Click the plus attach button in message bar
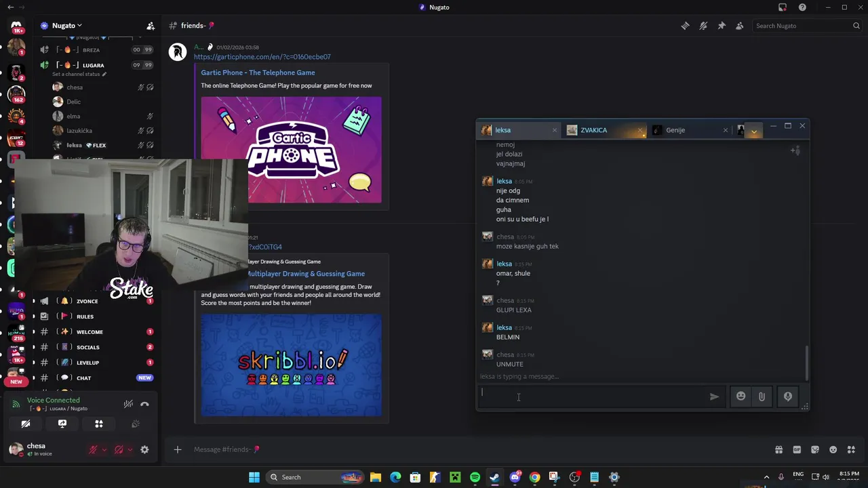868x488 pixels. point(178,449)
